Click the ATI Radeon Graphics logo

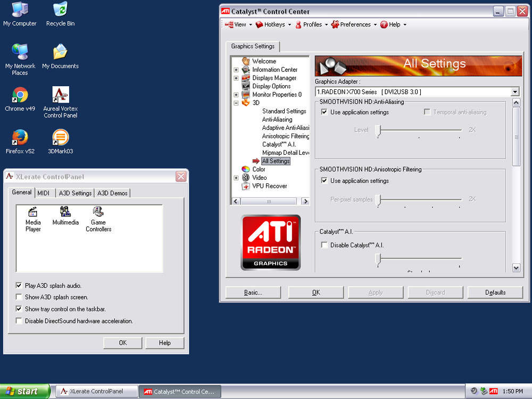[x=270, y=242]
